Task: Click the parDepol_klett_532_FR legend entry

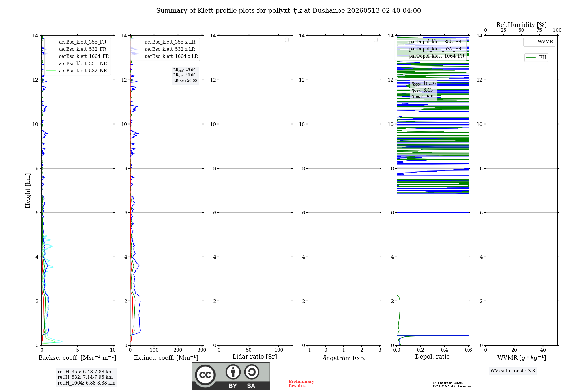Action: point(429,49)
